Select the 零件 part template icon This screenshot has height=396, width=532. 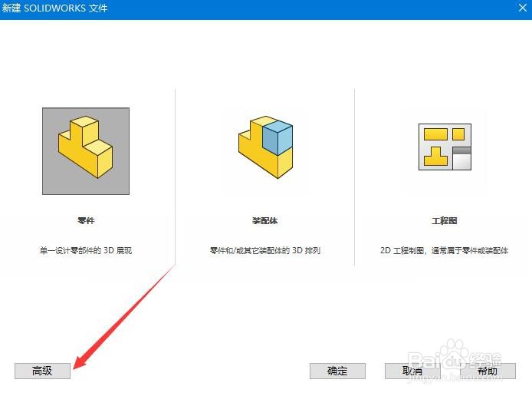click(86, 151)
